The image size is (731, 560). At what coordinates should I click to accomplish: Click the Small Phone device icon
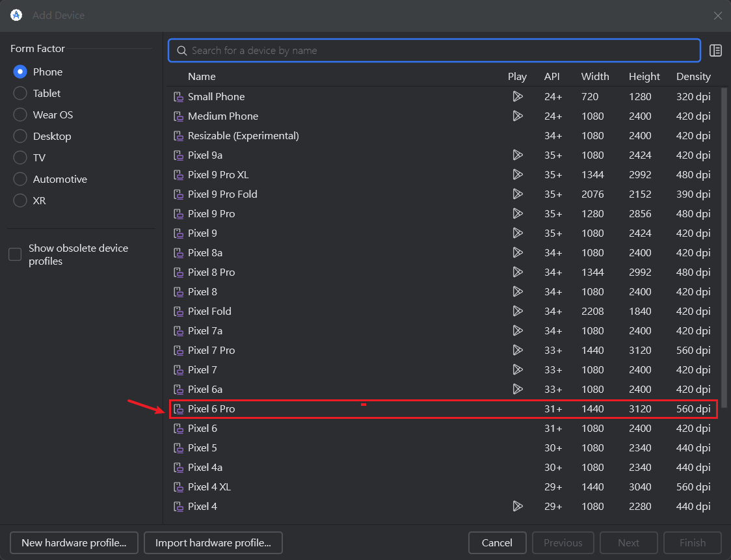(178, 97)
